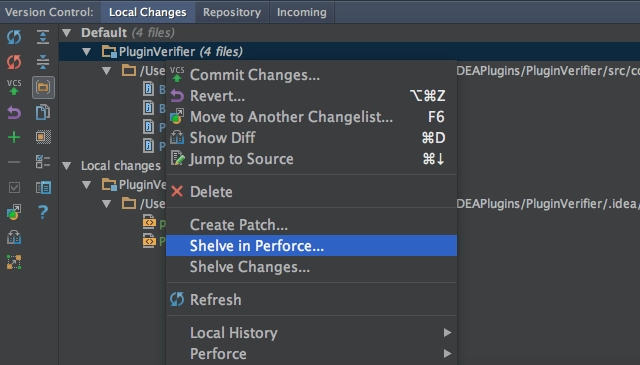Click path text DEAPlugins/PluginVerifier/src
The height and width of the screenshot is (365, 640).
(x=543, y=71)
